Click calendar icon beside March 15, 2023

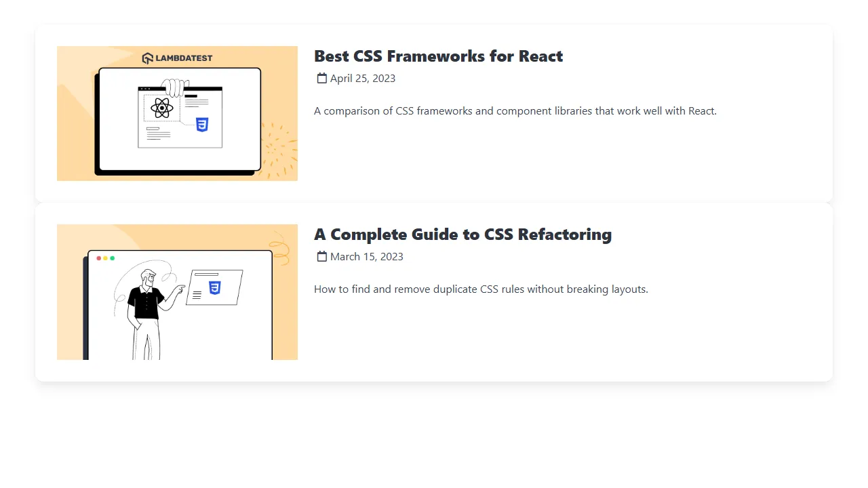[x=322, y=256]
